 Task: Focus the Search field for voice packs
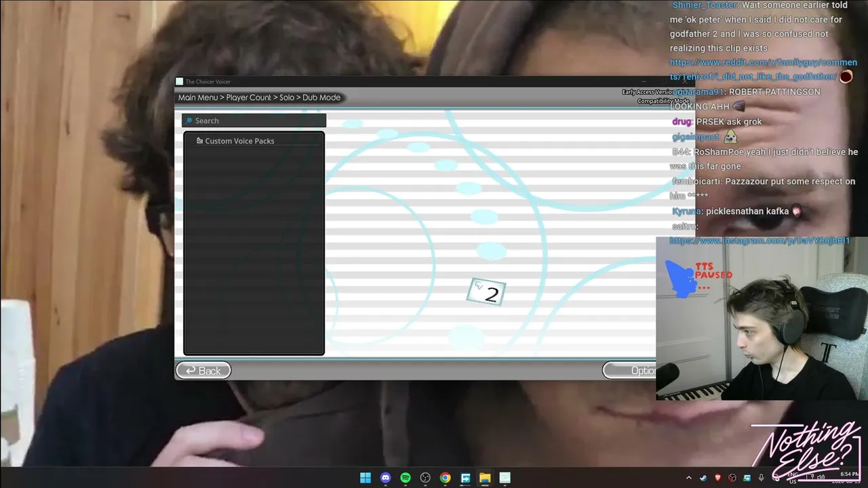254,121
